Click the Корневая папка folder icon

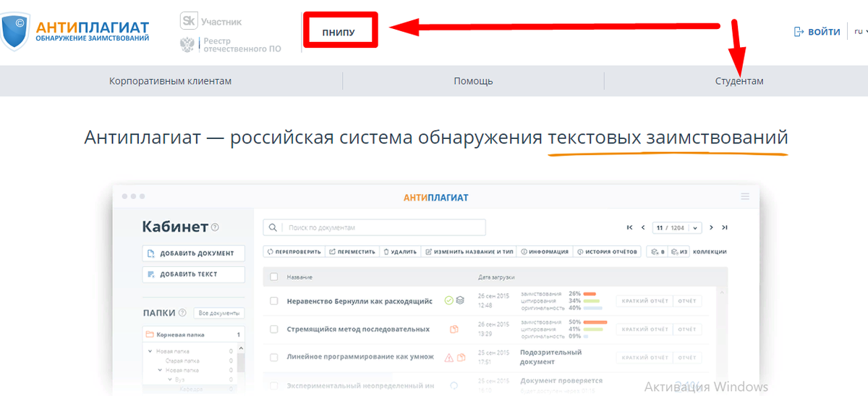[x=150, y=335]
